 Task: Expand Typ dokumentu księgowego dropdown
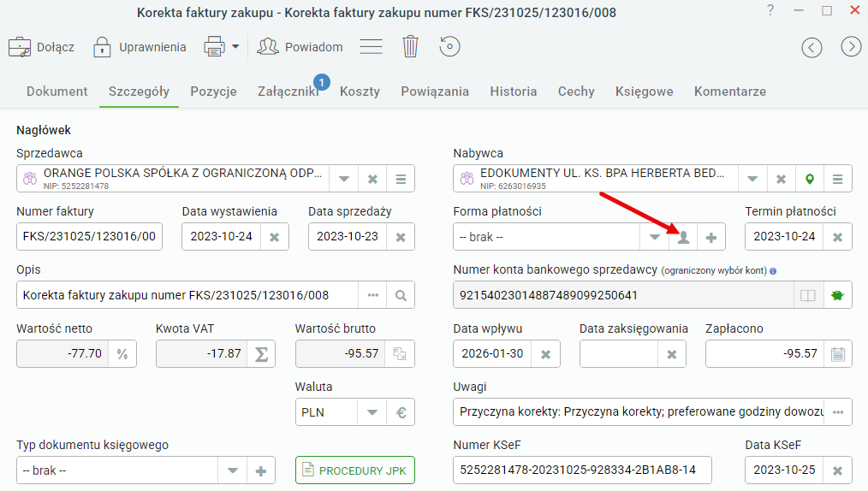coord(233,470)
